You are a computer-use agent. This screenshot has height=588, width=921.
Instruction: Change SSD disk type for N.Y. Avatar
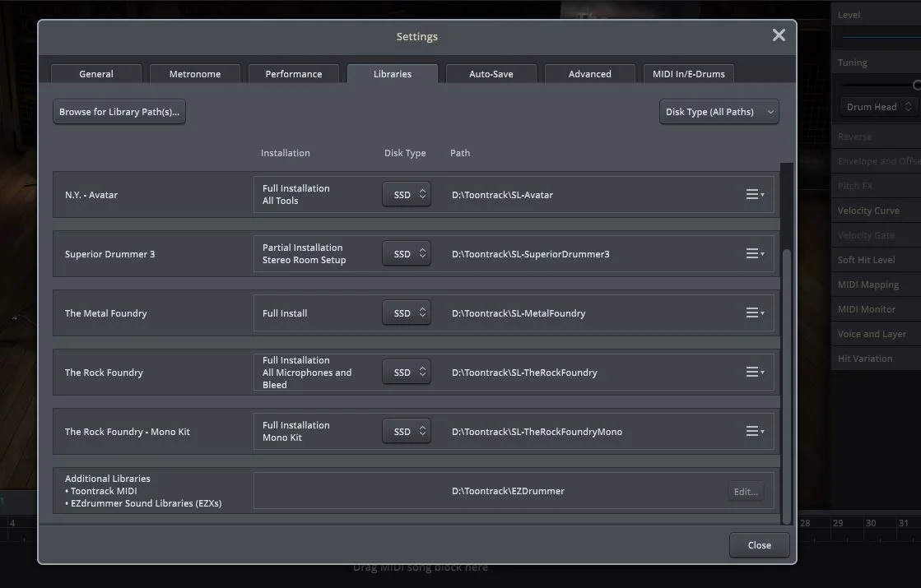pyautogui.click(x=407, y=194)
